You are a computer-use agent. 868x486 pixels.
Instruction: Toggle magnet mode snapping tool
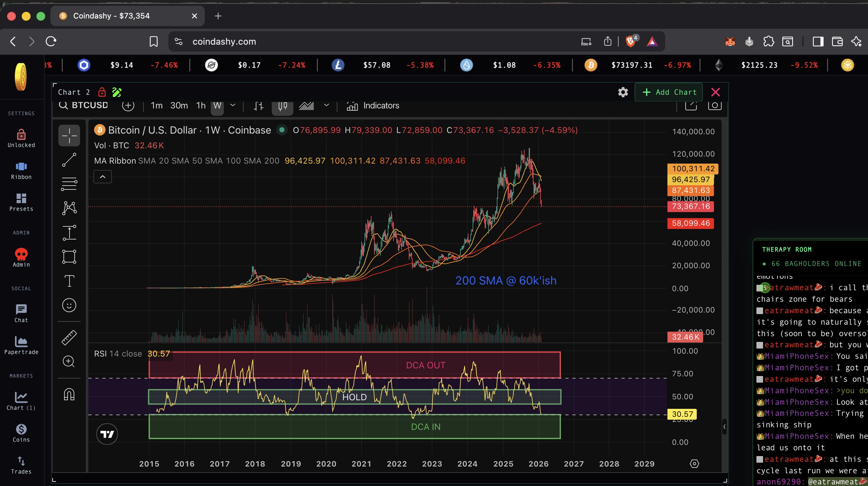pos(69,394)
